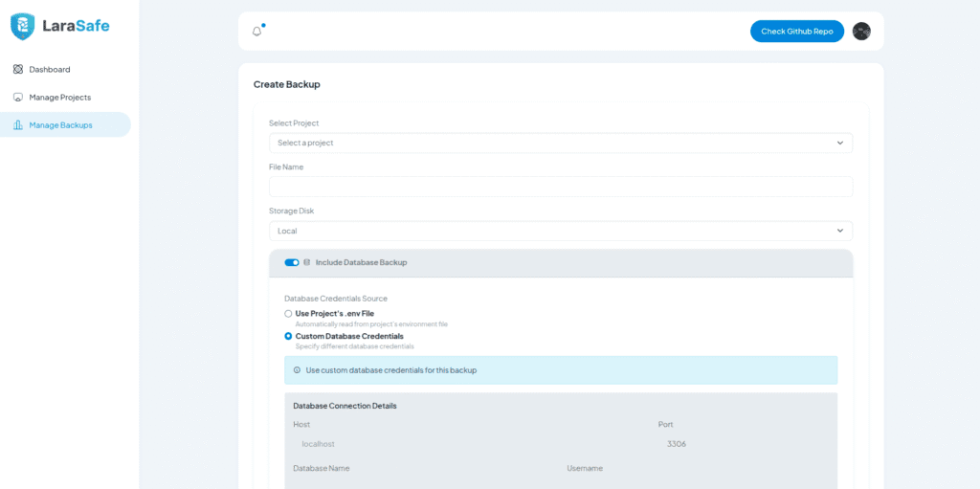Click the LaraSafe brand name link
Image resolution: width=980 pixels, height=489 pixels.
coord(76,26)
